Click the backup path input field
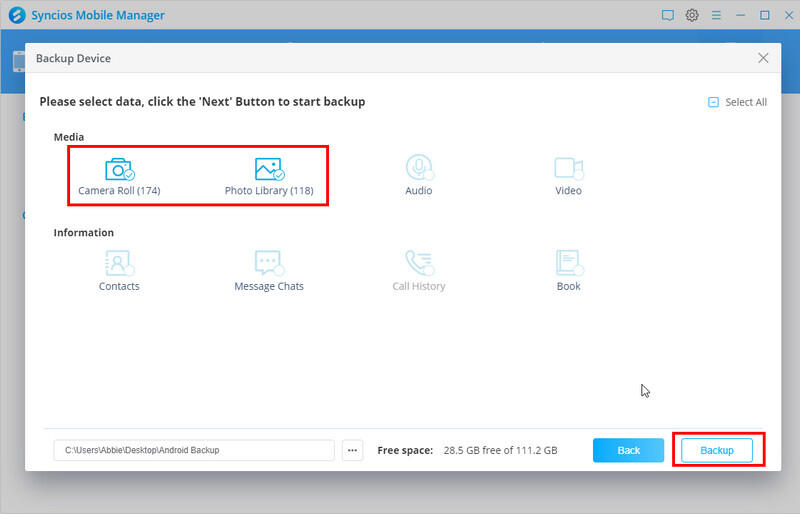The image size is (800, 514). (x=194, y=450)
